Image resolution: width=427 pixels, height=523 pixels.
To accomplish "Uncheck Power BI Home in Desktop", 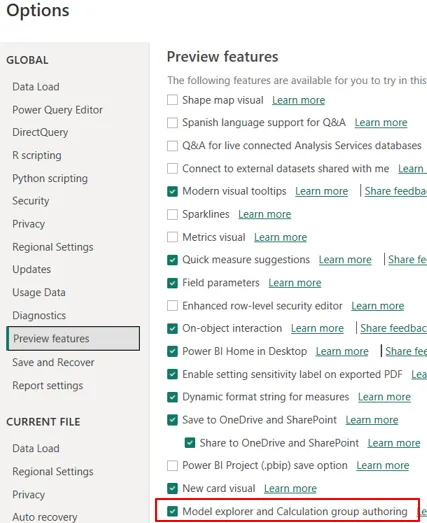I will [172, 351].
